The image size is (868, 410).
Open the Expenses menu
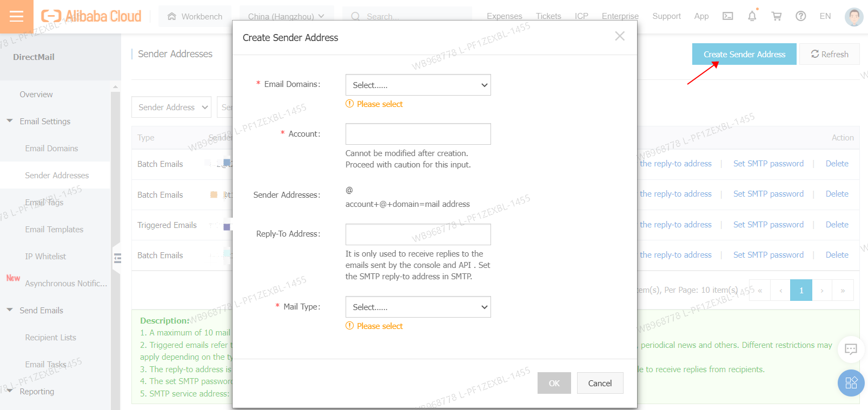tap(505, 16)
